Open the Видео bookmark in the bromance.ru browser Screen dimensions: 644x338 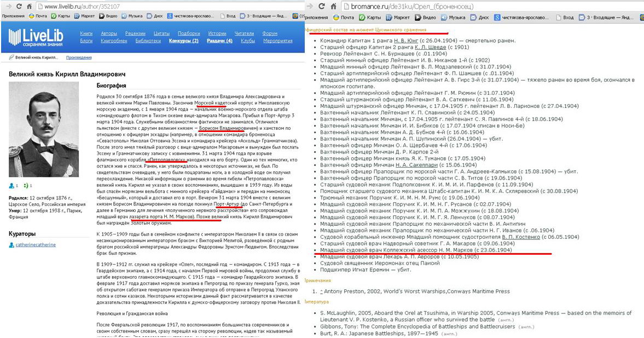[425, 18]
